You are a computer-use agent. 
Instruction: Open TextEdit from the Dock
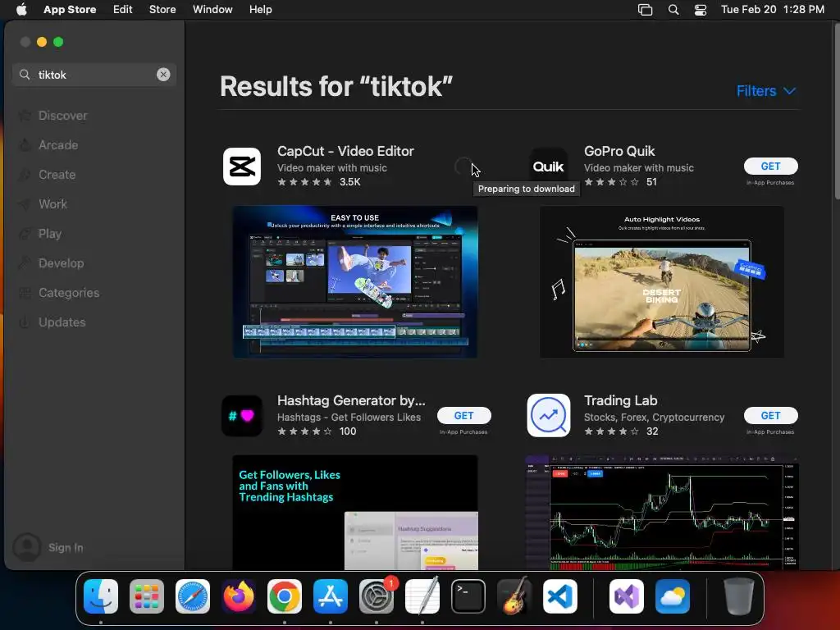tap(422, 596)
